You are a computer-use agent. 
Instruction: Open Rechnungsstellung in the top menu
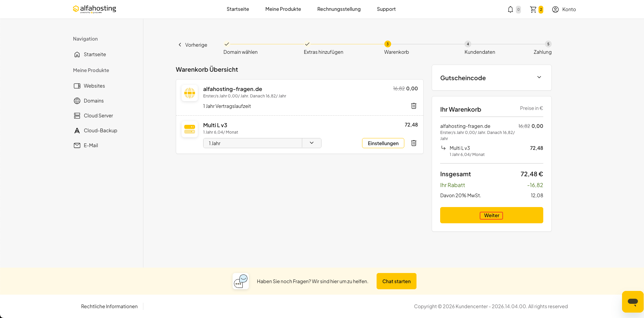pyautogui.click(x=339, y=9)
